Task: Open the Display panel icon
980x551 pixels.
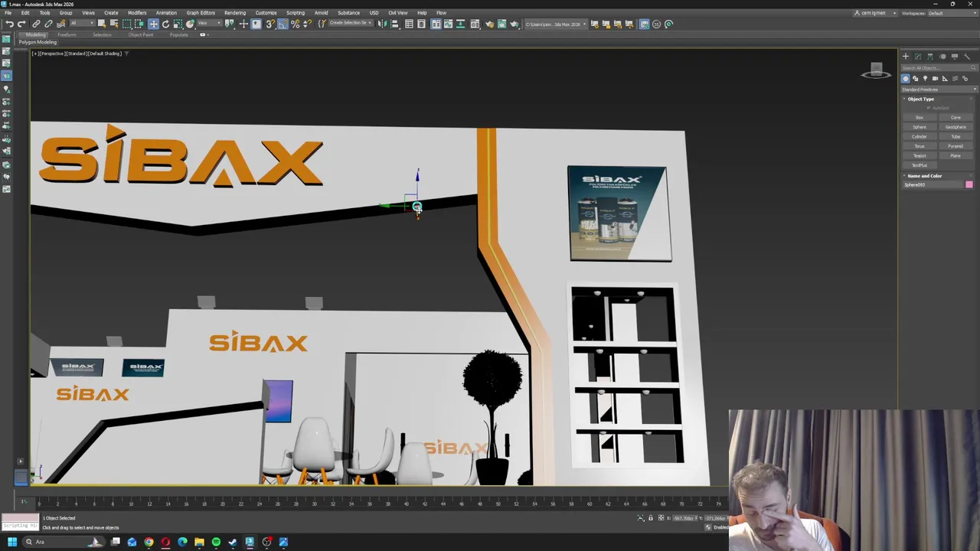Action: 955,57
